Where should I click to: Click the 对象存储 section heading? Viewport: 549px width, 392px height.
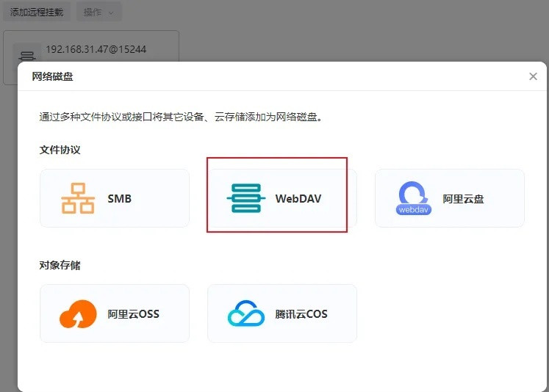[x=60, y=265]
